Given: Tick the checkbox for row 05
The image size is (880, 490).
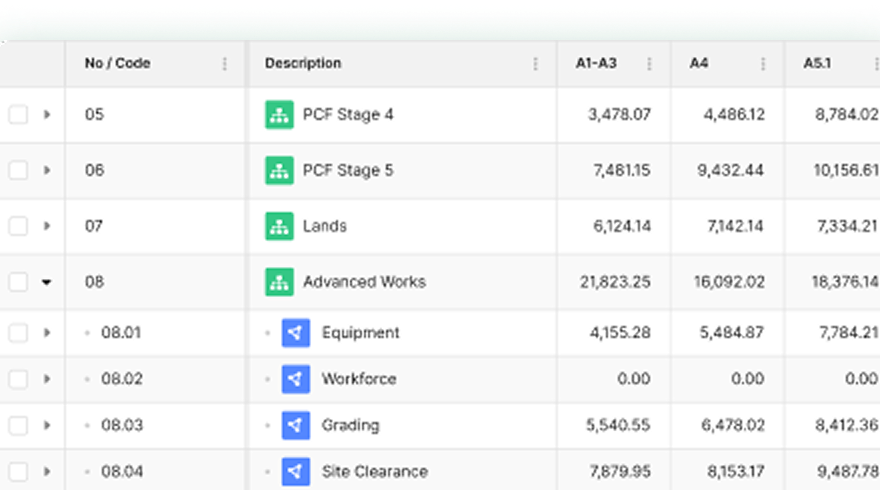Looking at the screenshot, I should [18, 114].
